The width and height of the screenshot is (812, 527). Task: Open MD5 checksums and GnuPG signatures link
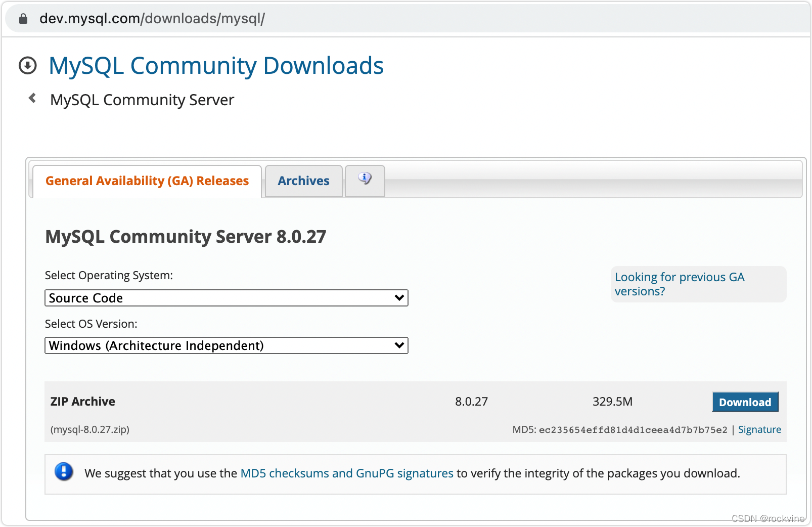coord(347,473)
